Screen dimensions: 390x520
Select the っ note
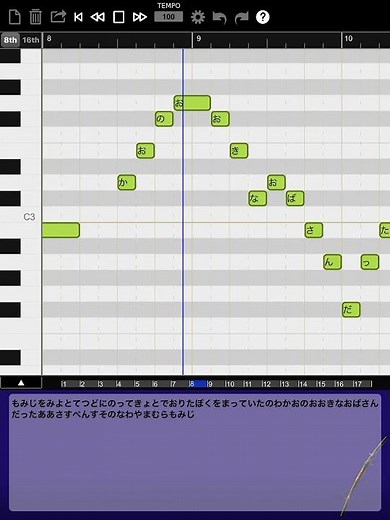click(370, 262)
